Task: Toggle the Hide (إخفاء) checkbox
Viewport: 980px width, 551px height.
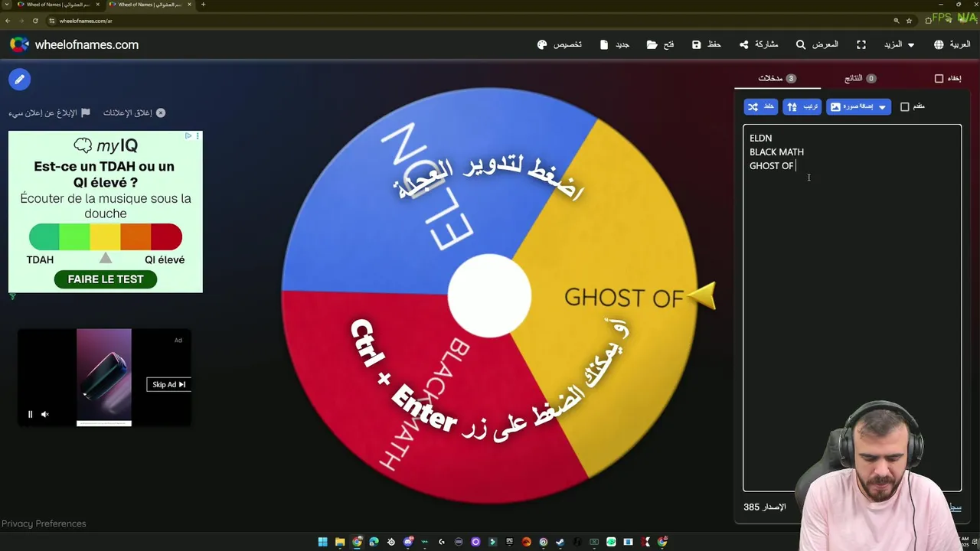Action: coord(939,78)
